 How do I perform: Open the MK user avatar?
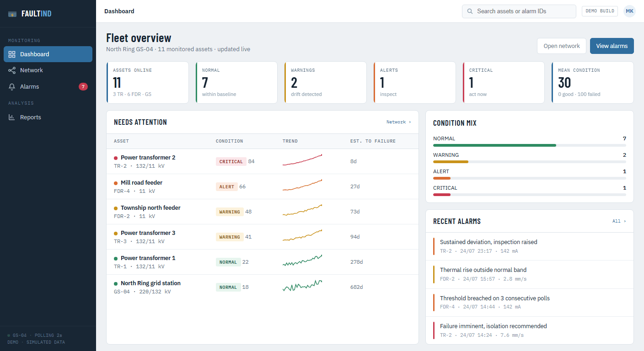pyautogui.click(x=630, y=11)
